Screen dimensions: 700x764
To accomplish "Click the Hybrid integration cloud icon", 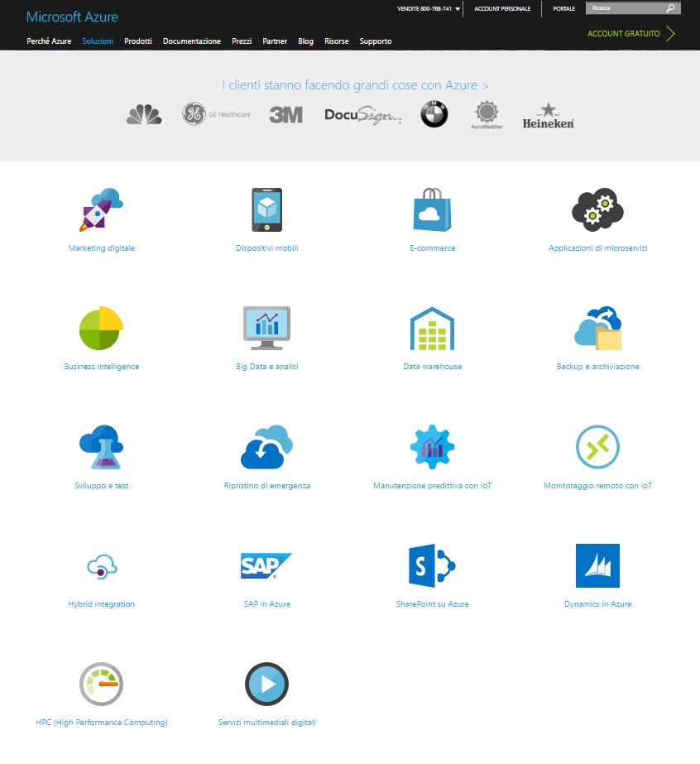I will click(102, 566).
